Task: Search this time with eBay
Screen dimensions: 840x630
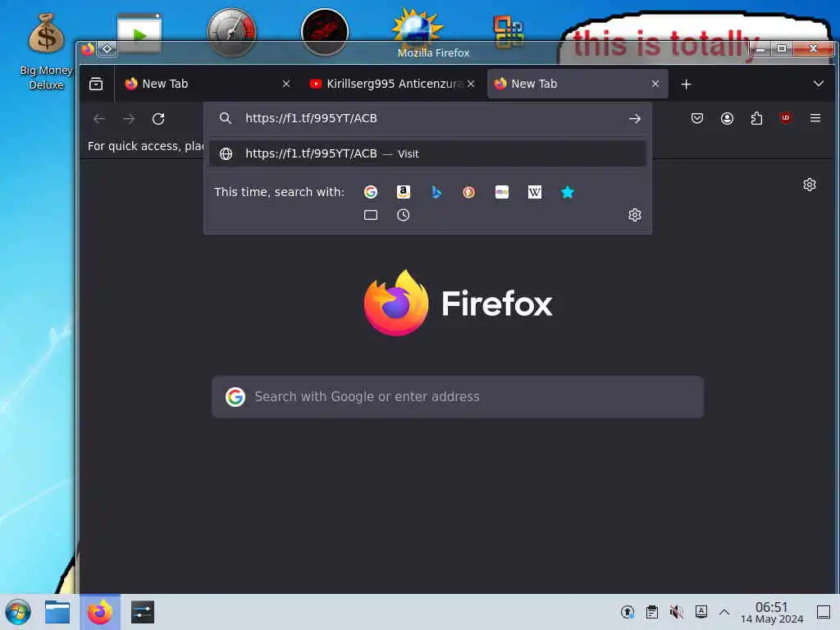Action: 502,192
